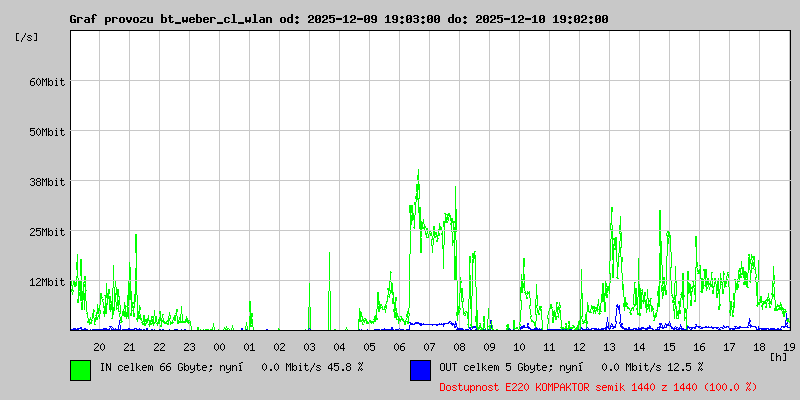Click the IN '45.8 %' value
The height and width of the screenshot is (400, 800).
click(346, 367)
